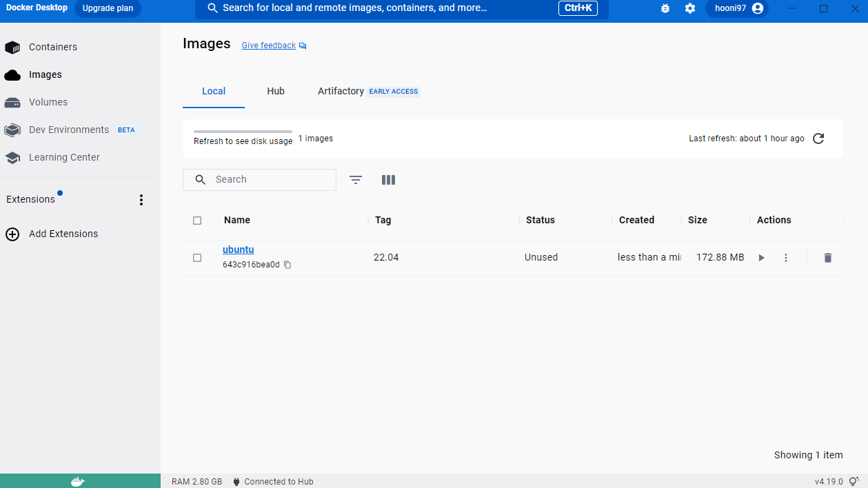Sort by Created column header
Image resolution: width=868 pixels, height=488 pixels.
pyautogui.click(x=636, y=220)
